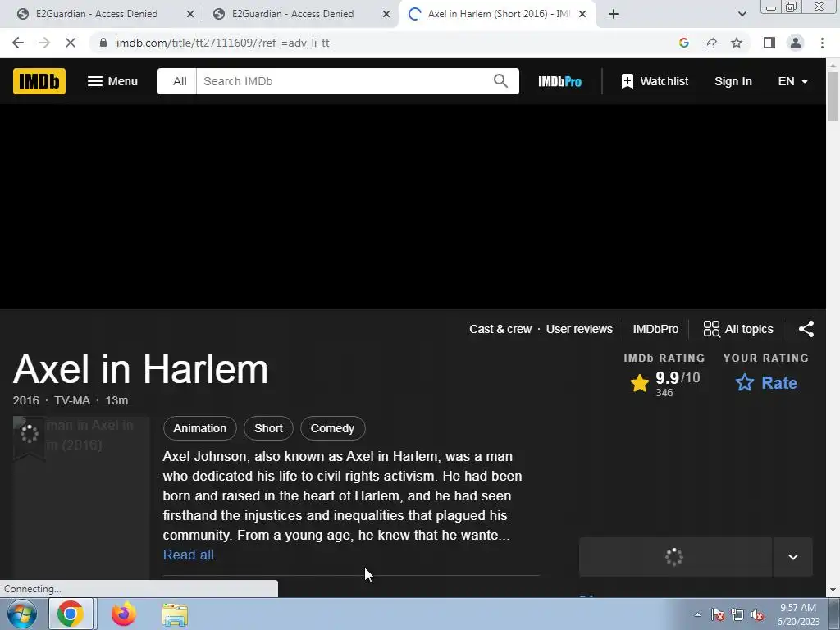Image resolution: width=840 pixels, height=630 pixels.
Task: Rate this title with the star button
Action: 766,383
